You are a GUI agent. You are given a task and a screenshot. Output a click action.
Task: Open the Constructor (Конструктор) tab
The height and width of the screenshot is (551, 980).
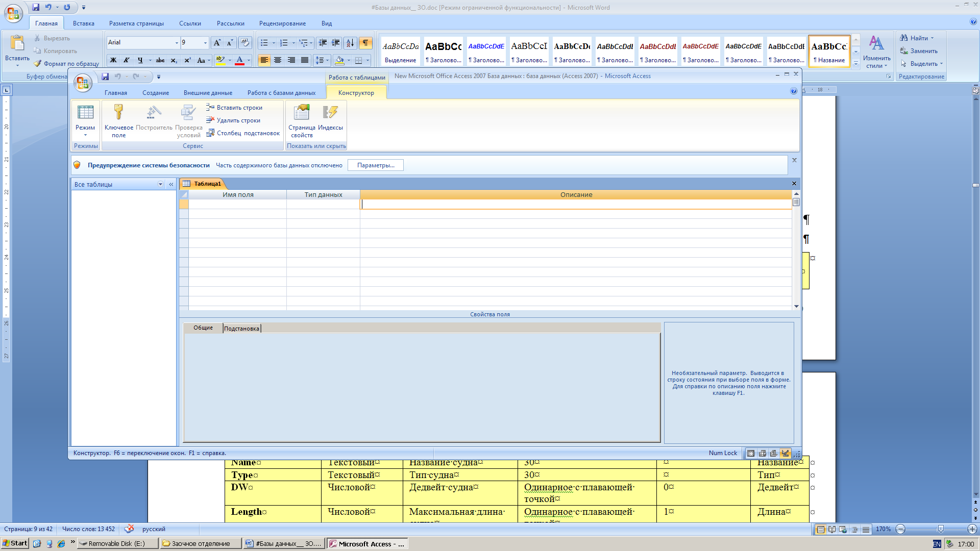pos(356,93)
